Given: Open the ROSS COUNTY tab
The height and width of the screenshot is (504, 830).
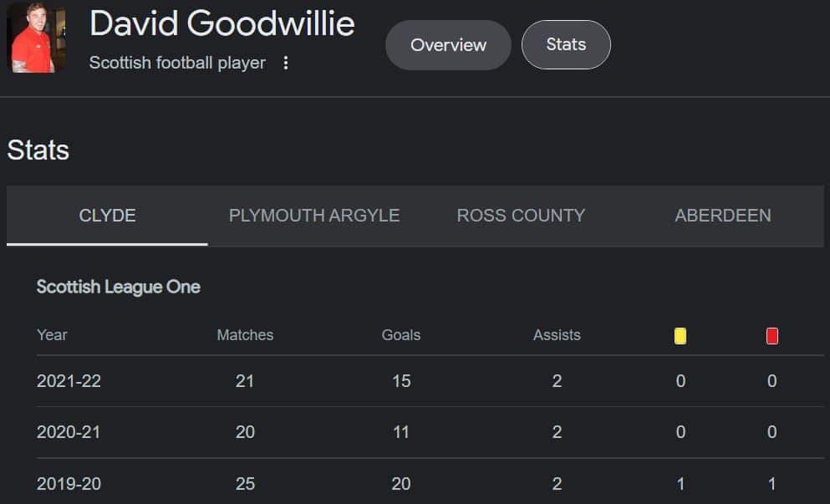Looking at the screenshot, I should pos(521,216).
